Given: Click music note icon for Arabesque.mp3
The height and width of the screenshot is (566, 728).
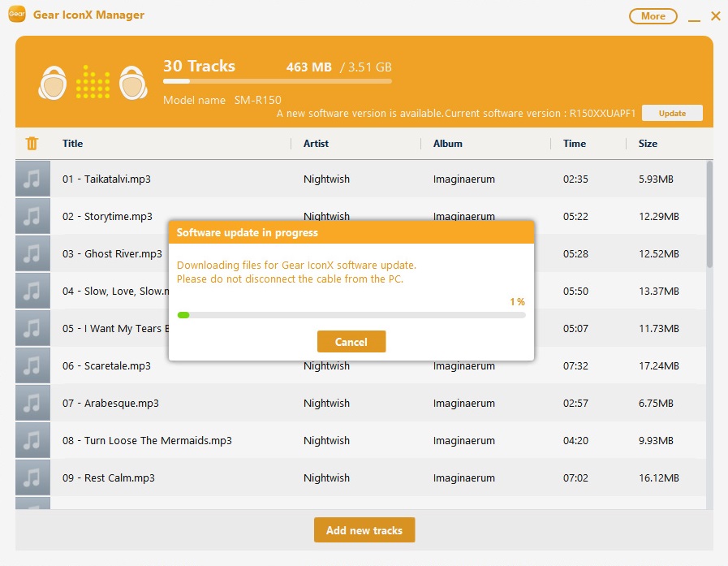Looking at the screenshot, I should pos(32,403).
